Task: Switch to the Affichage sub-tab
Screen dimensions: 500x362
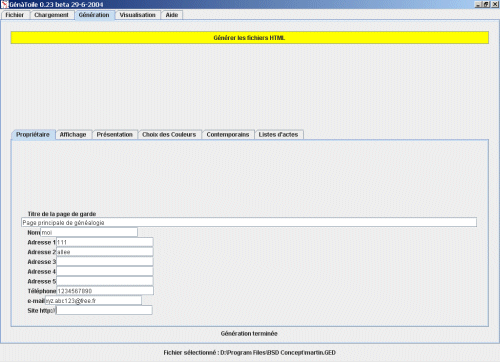Action: 73,135
